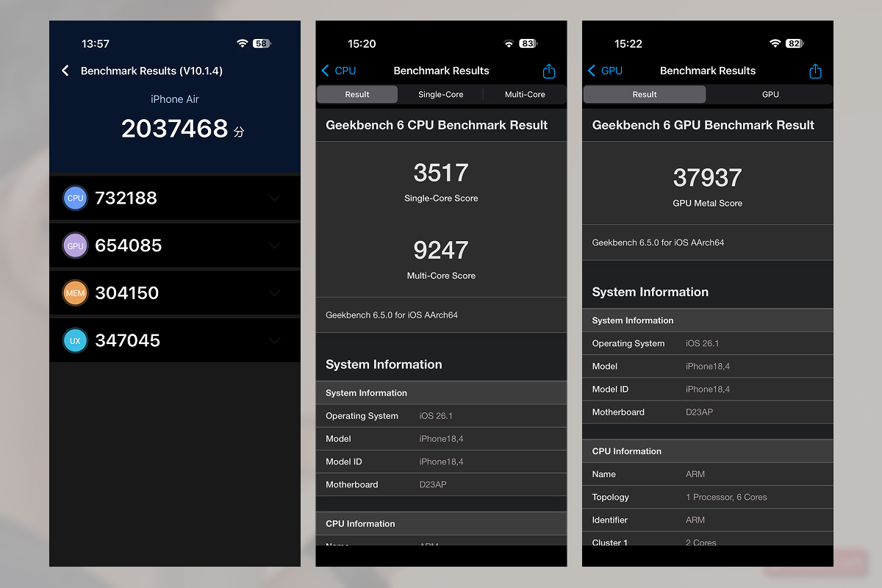This screenshot has width=882, height=588.
Task: Tap the CPU back link in Geekbench
Action: [x=340, y=71]
